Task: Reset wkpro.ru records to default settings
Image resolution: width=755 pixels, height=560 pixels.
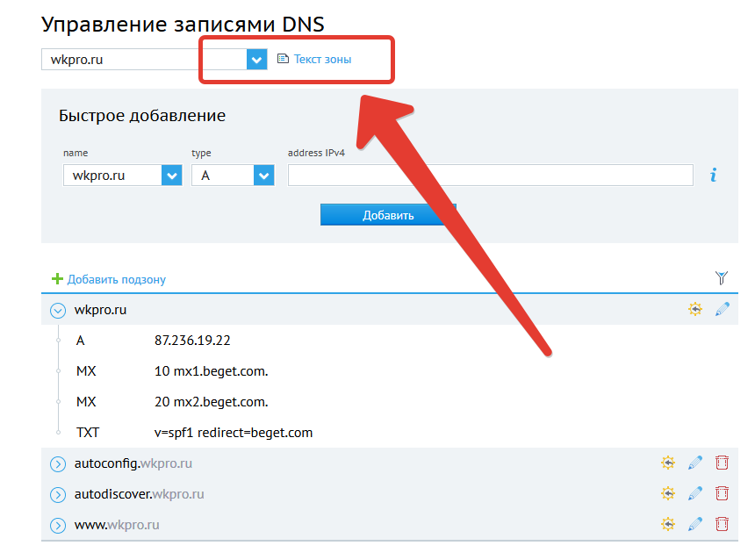Action: point(695,310)
